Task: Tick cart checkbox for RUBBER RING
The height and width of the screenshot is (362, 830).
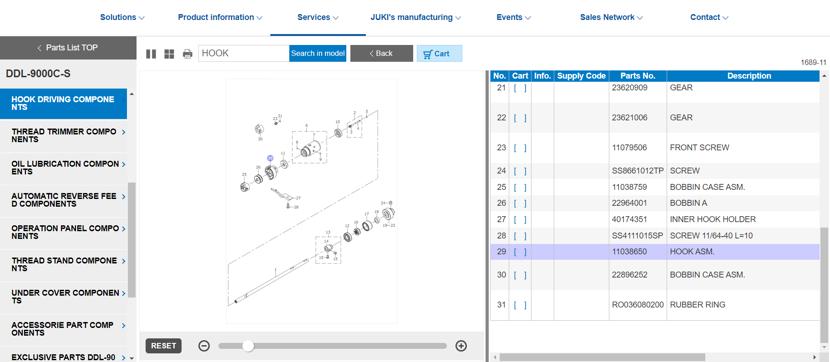Action: coord(520,305)
